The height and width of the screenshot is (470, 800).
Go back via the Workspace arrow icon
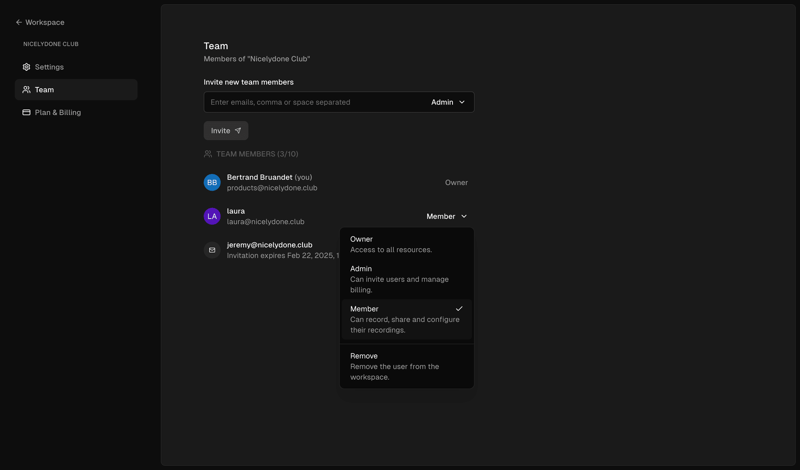[19, 22]
